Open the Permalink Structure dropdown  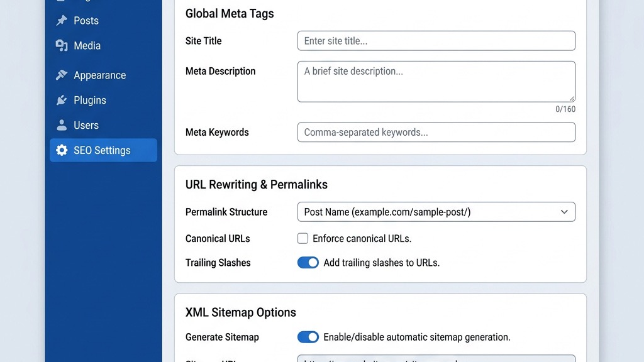(x=436, y=212)
